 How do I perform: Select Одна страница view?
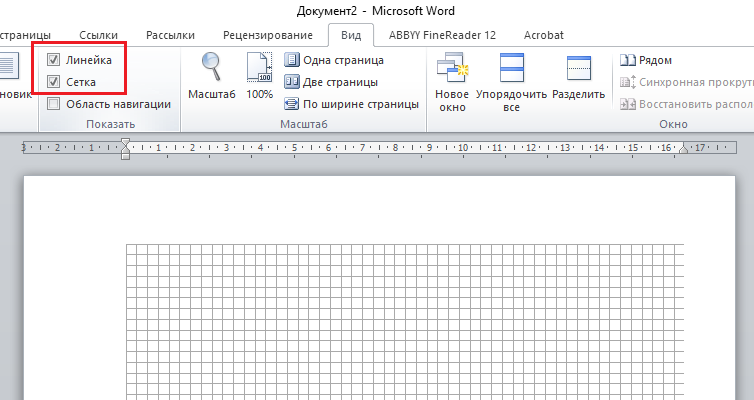point(334,60)
